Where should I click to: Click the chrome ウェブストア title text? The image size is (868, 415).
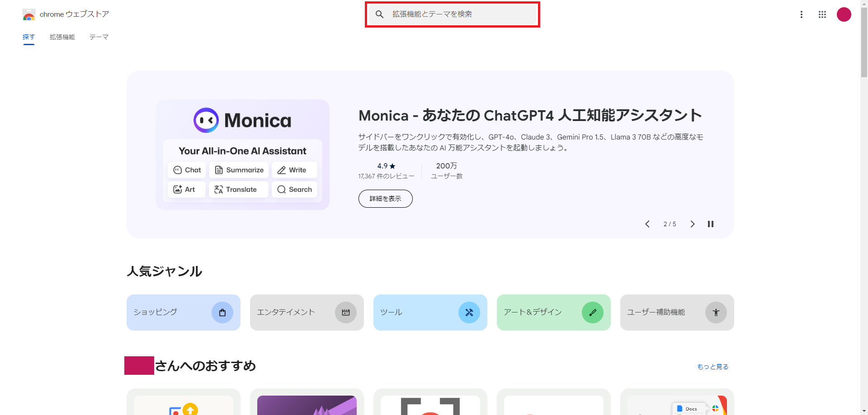click(75, 14)
